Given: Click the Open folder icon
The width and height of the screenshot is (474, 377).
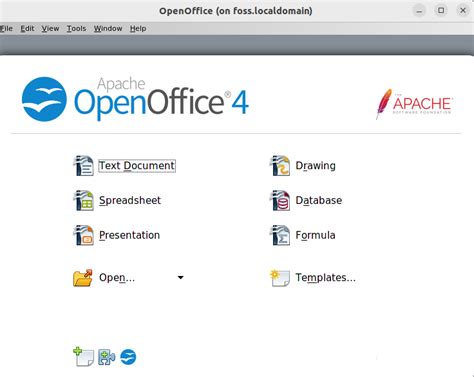Looking at the screenshot, I should [x=83, y=278].
